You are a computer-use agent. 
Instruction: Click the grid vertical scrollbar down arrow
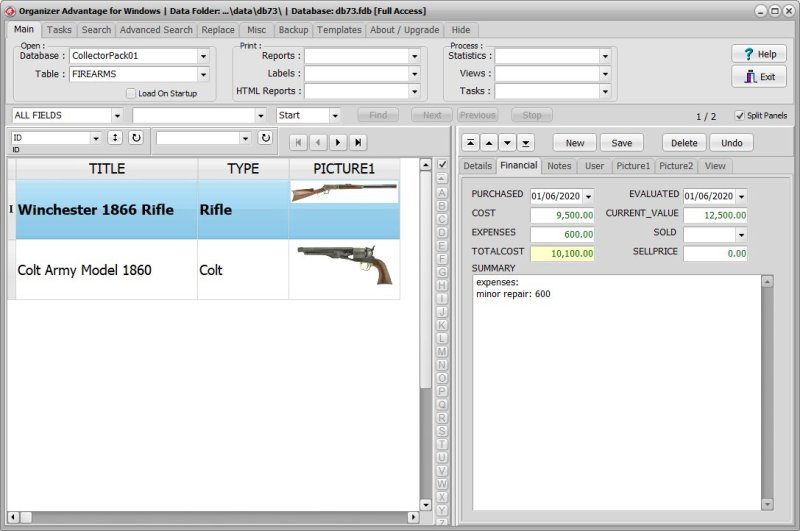pos(426,505)
